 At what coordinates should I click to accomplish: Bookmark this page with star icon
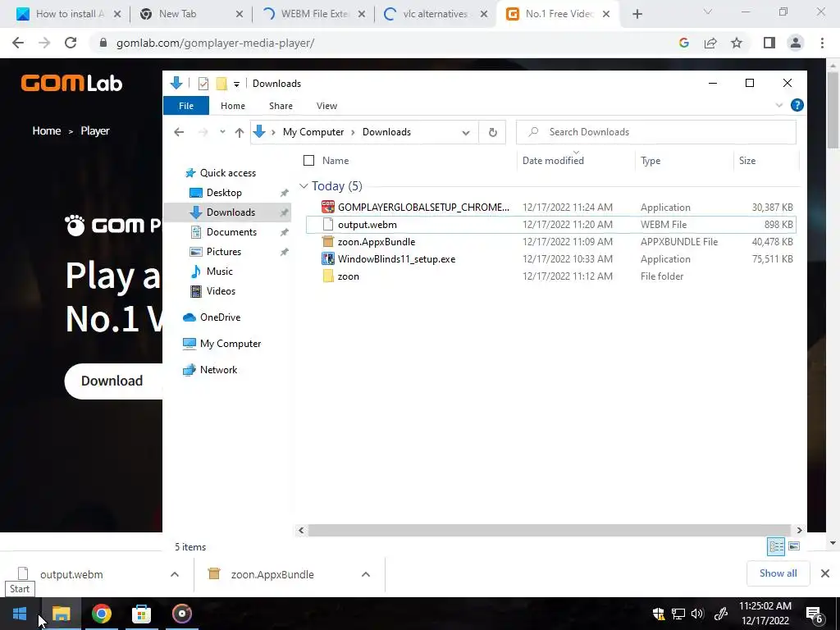coord(737,43)
